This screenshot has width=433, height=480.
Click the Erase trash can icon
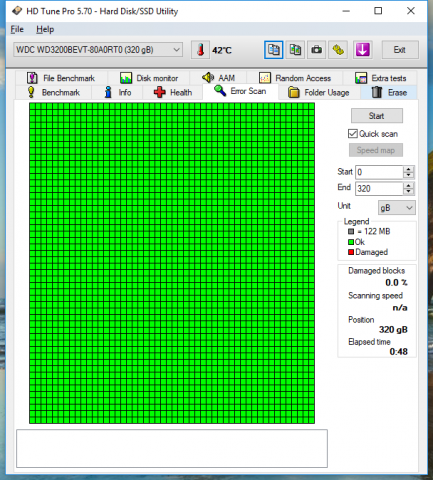377,92
